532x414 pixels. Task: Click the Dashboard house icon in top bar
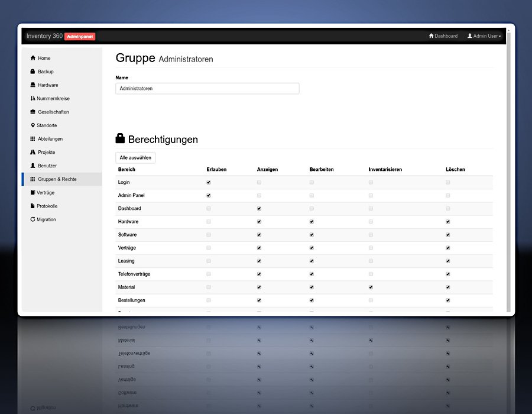pos(432,35)
